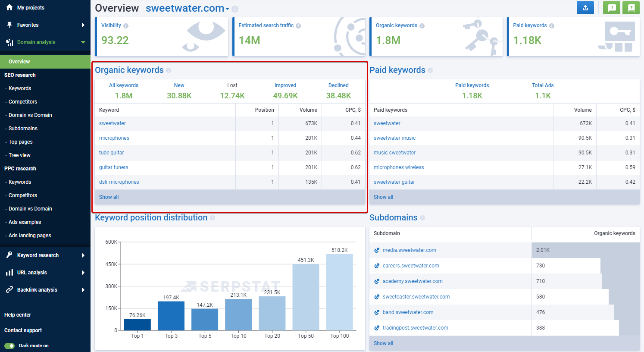The width and height of the screenshot is (644, 352).
Task: Click Show all under Subdomains table
Action: pos(383,343)
